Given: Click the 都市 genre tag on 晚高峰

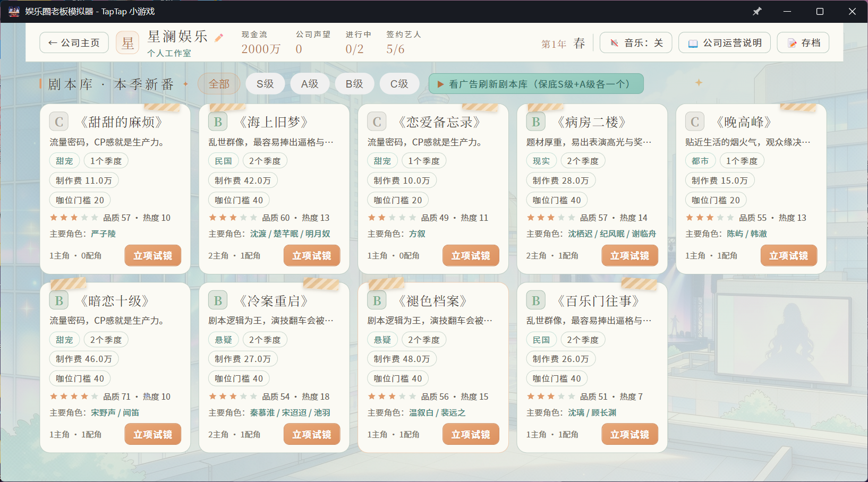Looking at the screenshot, I should click(700, 161).
